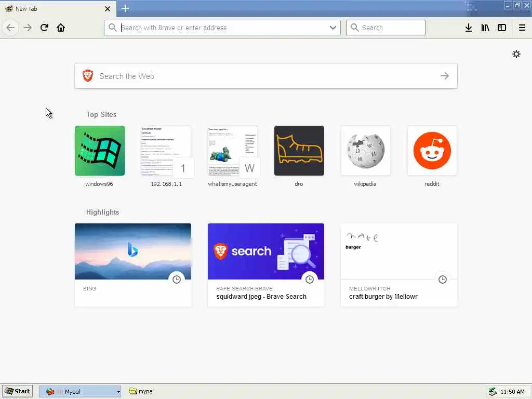Open the Downloads arrow icon
Image resolution: width=532 pixels, height=399 pixels.
coord(469,28)
